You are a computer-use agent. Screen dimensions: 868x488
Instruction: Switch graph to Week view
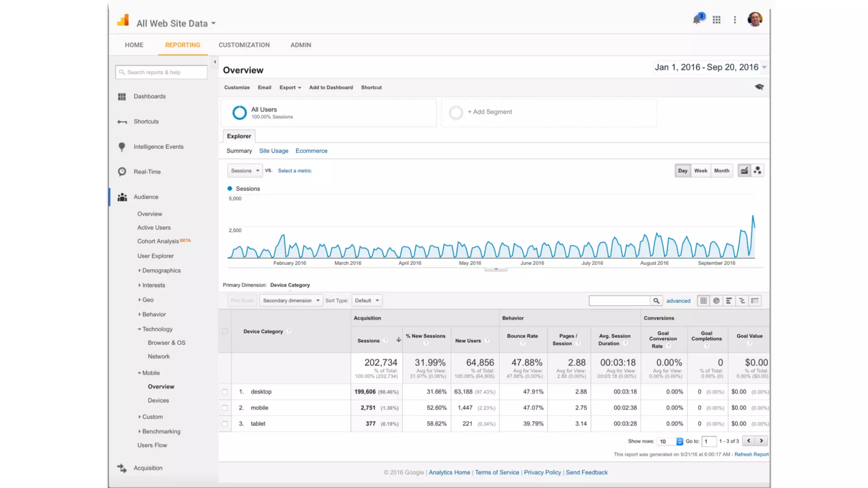coord(700,171)
